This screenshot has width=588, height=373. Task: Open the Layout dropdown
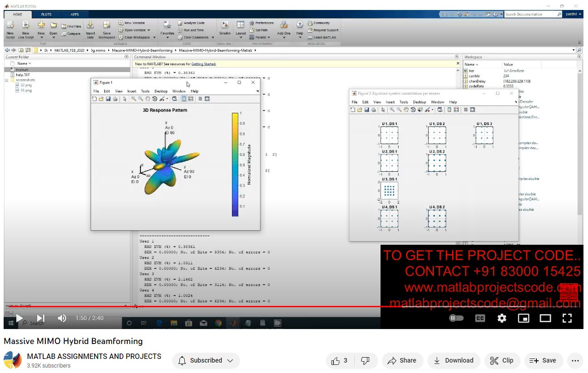241,38
